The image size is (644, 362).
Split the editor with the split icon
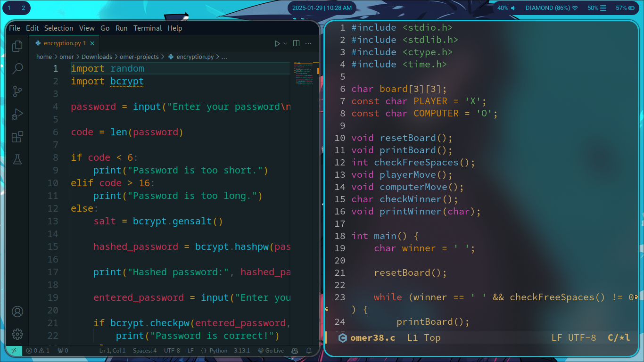click(296, 43)
